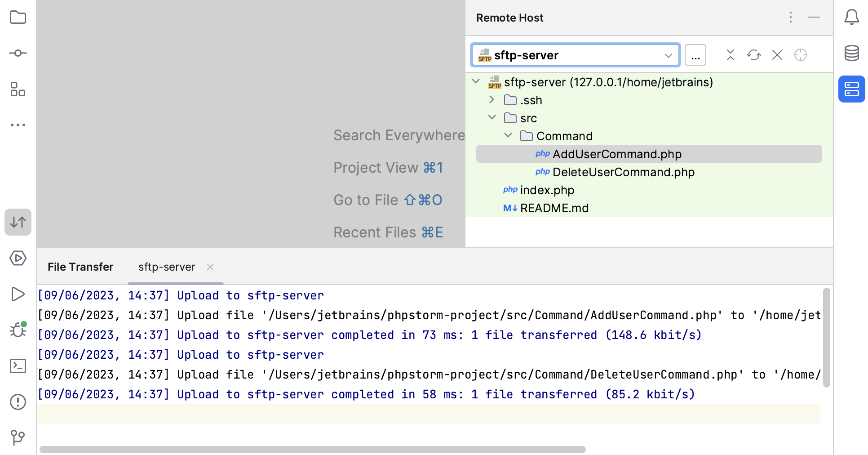The width and height of the screenshot is (868, 455).
Task: Open the Terminal tool window
Action: (18, 366)
